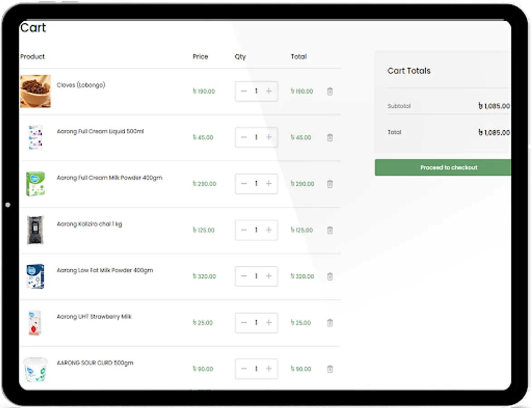
Task: Open Aarong Kalizira chal product image
Action: tap(35, 230)
